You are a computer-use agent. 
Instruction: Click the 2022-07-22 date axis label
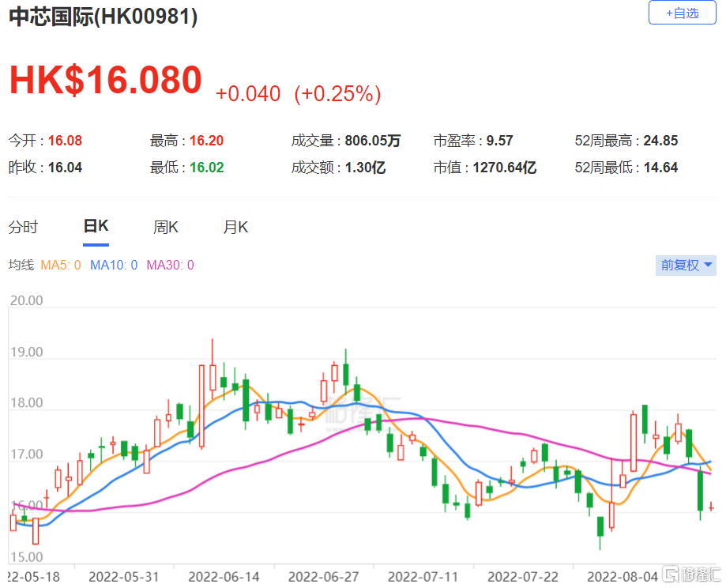[523, 577]
